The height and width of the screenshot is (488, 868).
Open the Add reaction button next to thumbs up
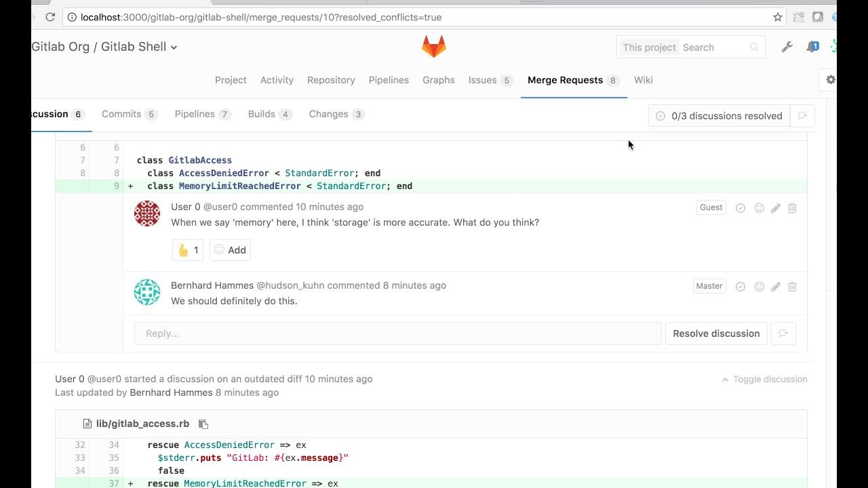(x=230, y=250)
